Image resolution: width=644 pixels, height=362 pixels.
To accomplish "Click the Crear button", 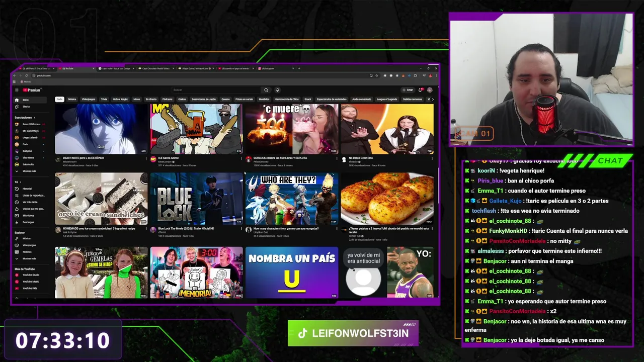I will pos(408,90).
